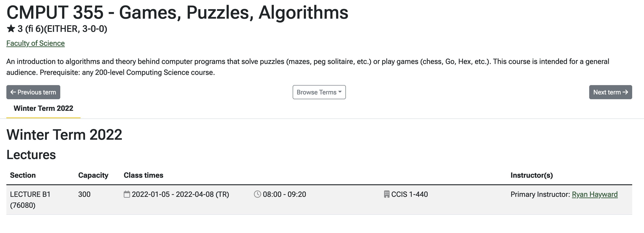The height and width of the screenshot is (233, 644).
Task: Go to the Previous term
Action: point(33,92)
